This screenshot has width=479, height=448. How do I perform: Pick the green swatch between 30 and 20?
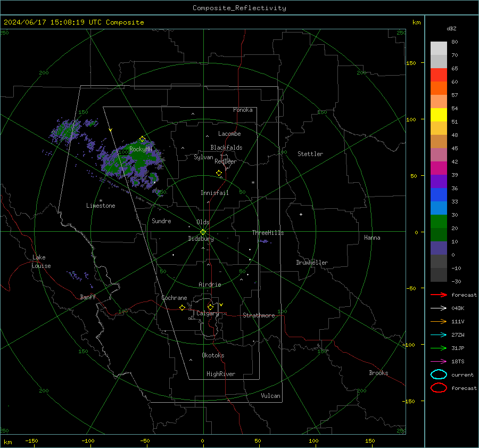tap(439, 222)
